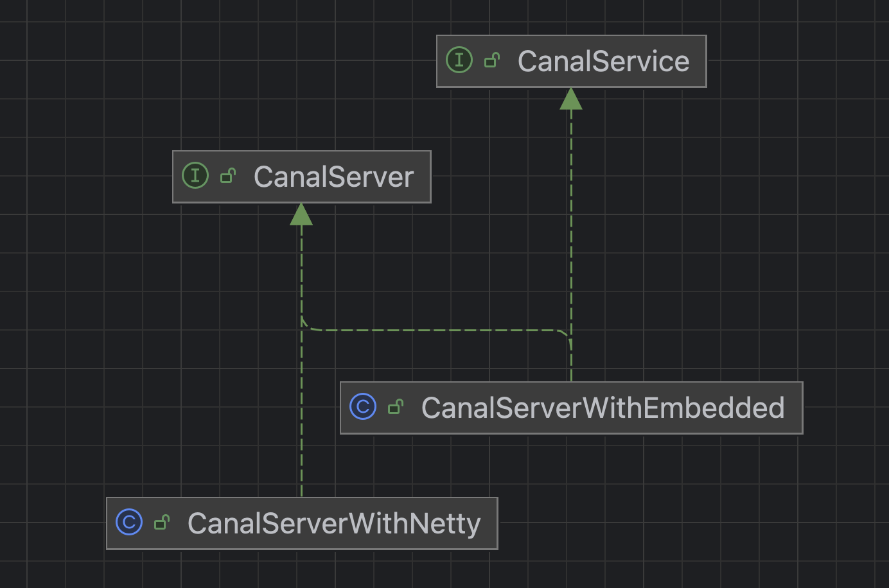Viewport: 889px width, 588px height.
Task: Select the vertical dashed edge below CanalService arrowhead
Action: pos(571,212)
